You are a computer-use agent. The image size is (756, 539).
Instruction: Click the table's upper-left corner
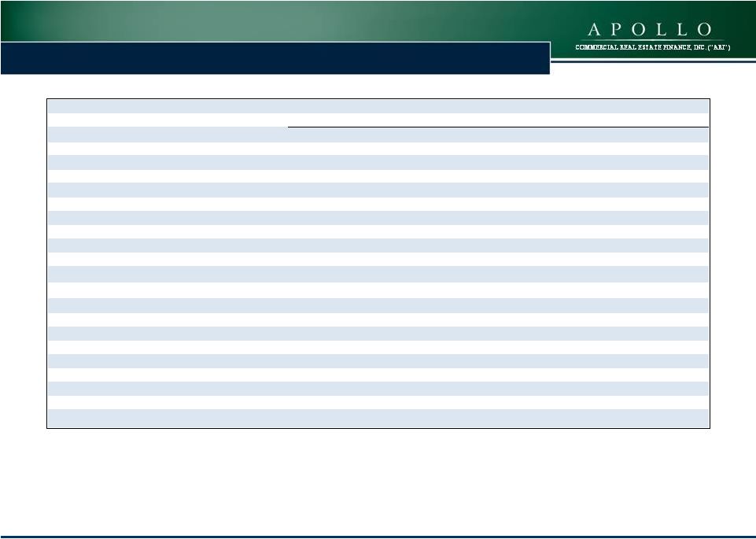click(47, 99)
